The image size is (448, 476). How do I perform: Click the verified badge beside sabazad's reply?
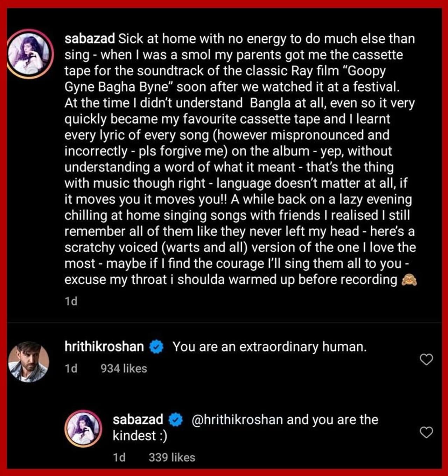[x=176, y=420]
